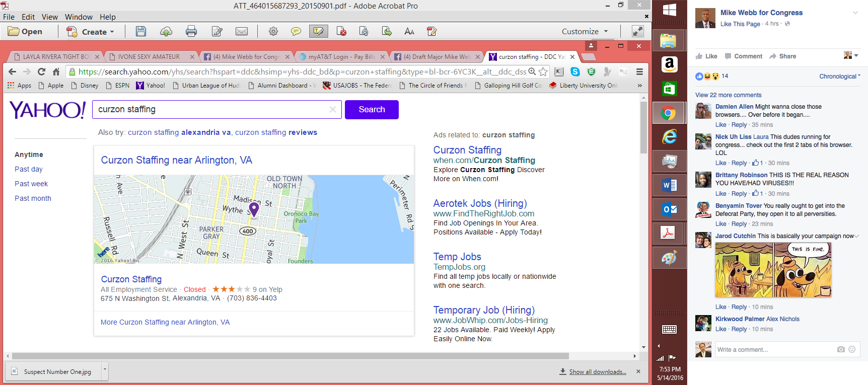
Task: Open the Customize dropdown menu
Action: tap(585, 31)
